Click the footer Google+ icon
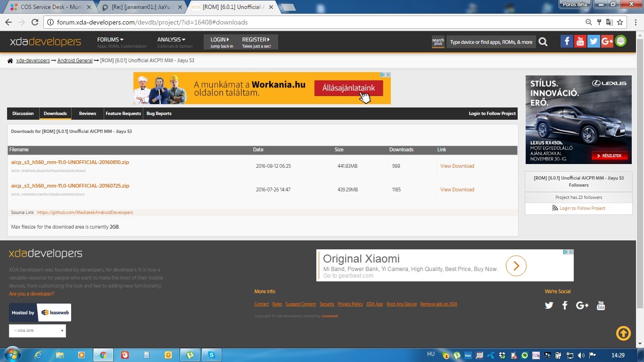The height and width of the screenshot is (362, 644). click(582, 305)
